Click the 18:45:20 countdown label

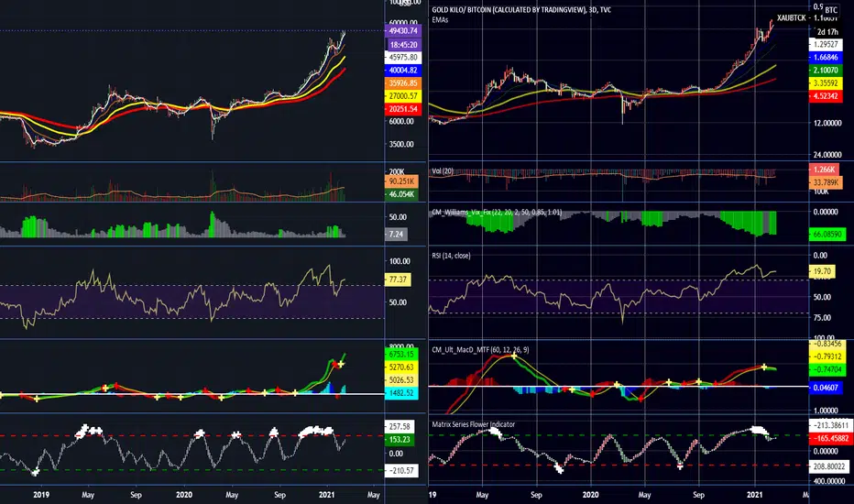click(x=403, y=45)
